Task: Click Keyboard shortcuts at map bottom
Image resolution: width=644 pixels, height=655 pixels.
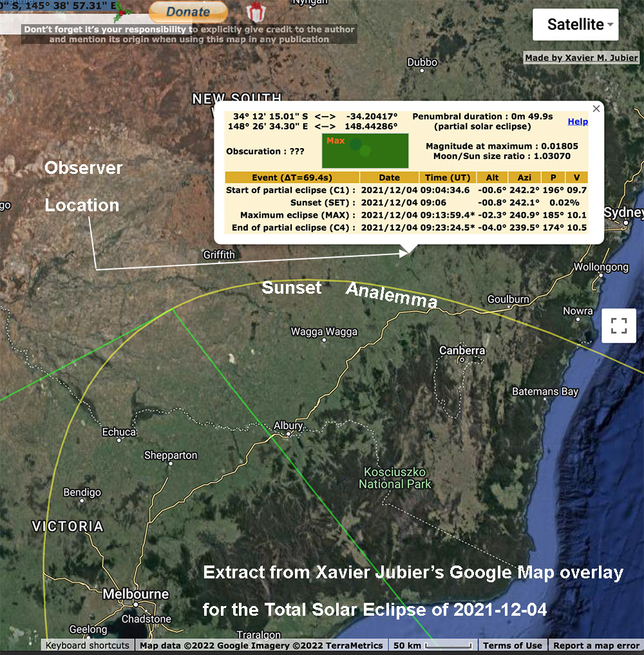Action: coord(87,645)
